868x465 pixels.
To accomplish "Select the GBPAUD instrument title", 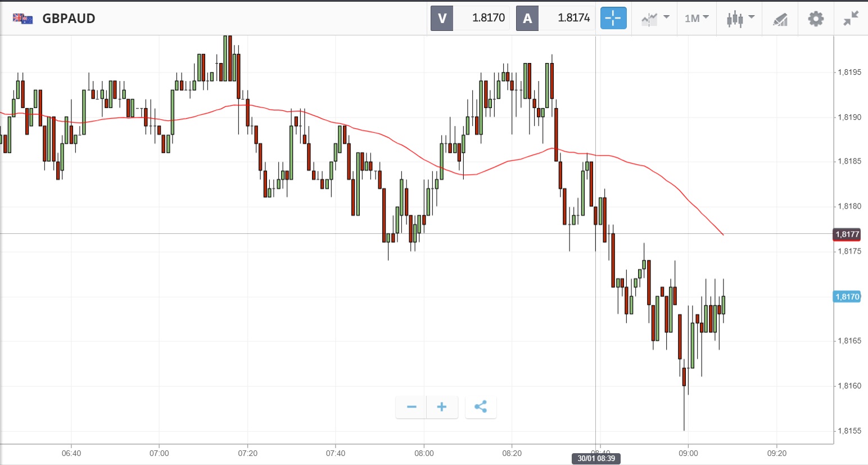I will click(x=69, y=19).
